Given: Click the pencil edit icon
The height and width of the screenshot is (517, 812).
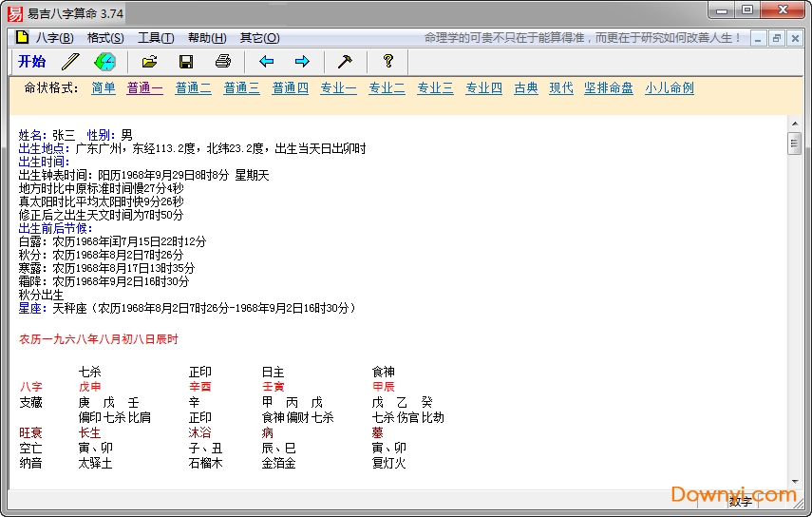Looking at the screenshot, I should click(x=70, y=62).
